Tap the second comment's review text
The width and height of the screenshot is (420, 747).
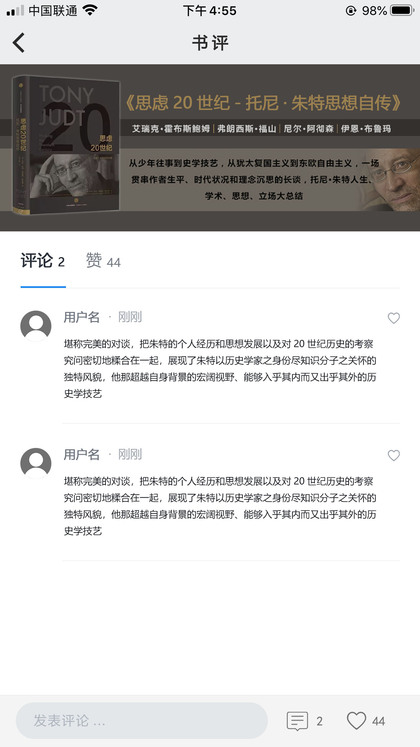point(220,506)
